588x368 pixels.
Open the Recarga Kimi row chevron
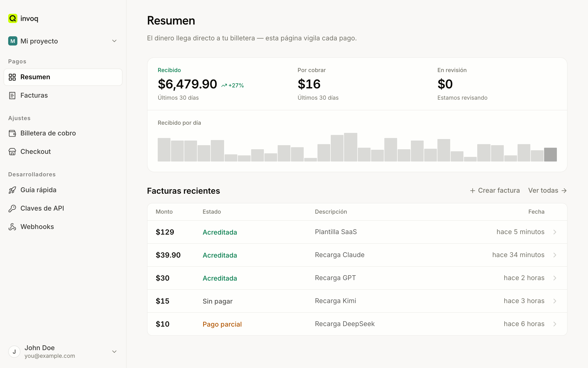pyautogui.click(x=555, y=301)
